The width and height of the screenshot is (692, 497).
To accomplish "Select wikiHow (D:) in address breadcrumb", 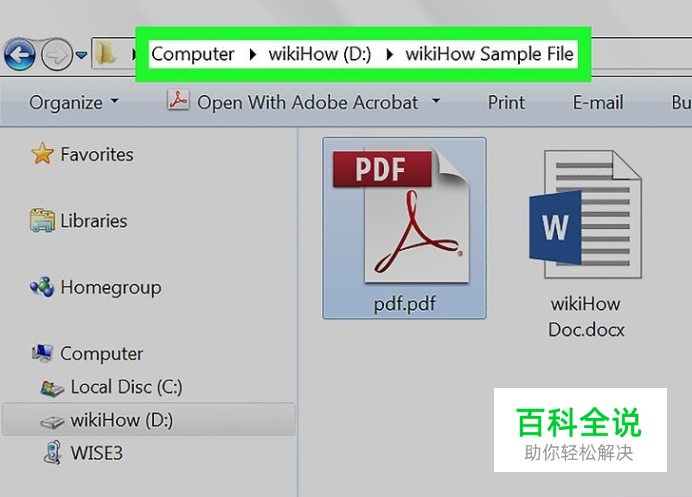I will click(320, 54).
